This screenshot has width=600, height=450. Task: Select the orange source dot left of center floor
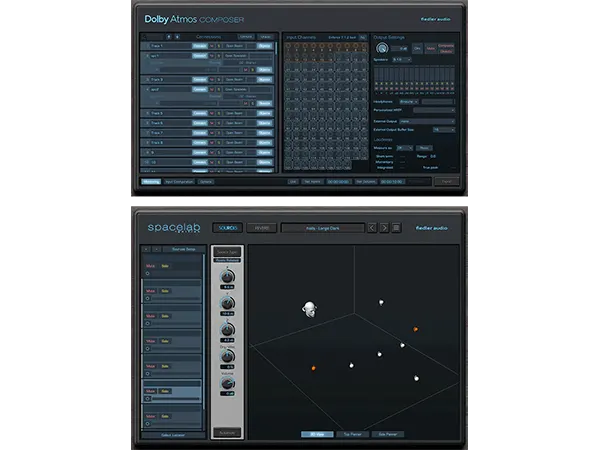[x=313, y=368]
